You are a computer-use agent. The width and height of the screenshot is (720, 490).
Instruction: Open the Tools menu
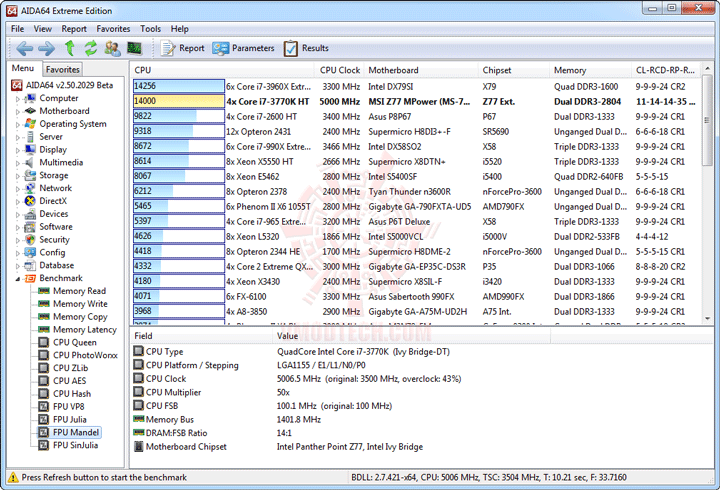pyautogui.click(x=150, y=29)
